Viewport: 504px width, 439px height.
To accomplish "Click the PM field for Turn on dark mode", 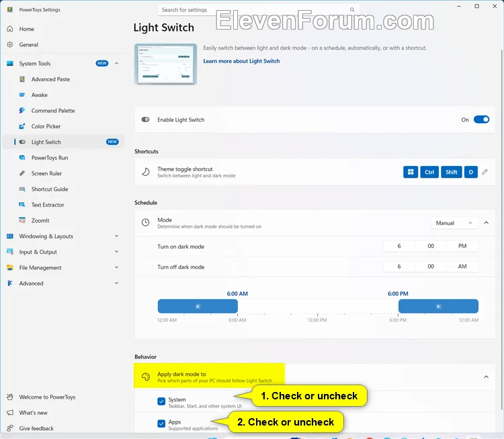I will coord(462,246).
